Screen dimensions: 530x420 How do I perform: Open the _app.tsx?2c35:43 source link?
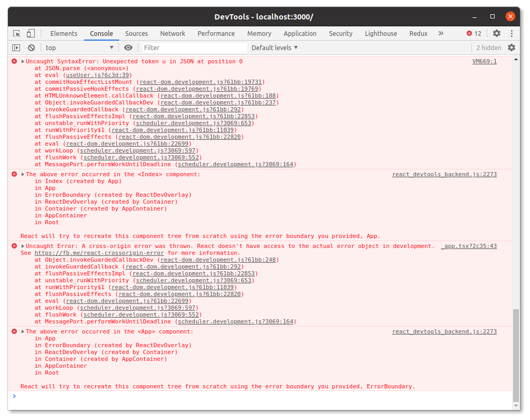[469, 246]
